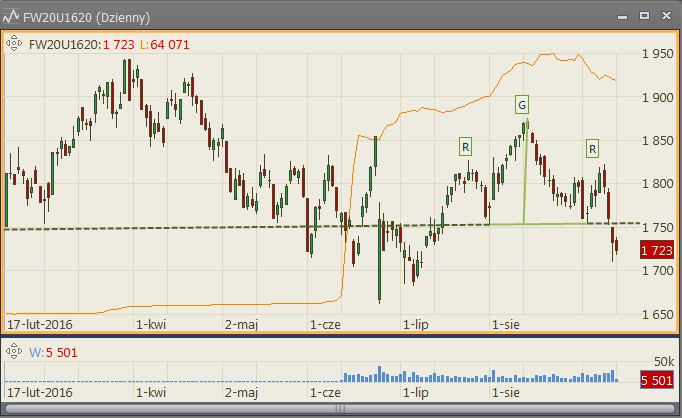Click the move icon beside FW20U1620 label
682x418 pixels.
pos(13,43)
